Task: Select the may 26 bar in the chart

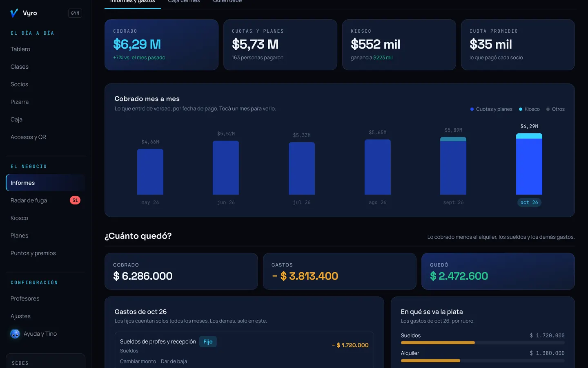Action: click(150, 172)
